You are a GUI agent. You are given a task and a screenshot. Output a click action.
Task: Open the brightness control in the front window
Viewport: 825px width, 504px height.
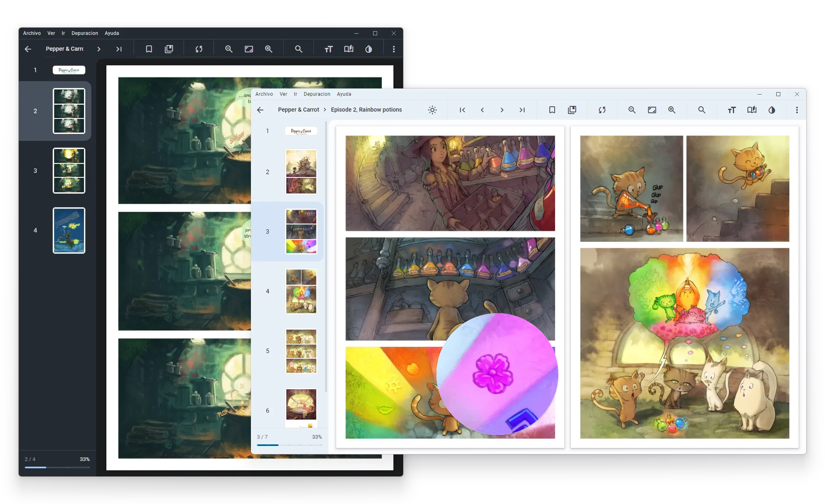pos(432,110)
